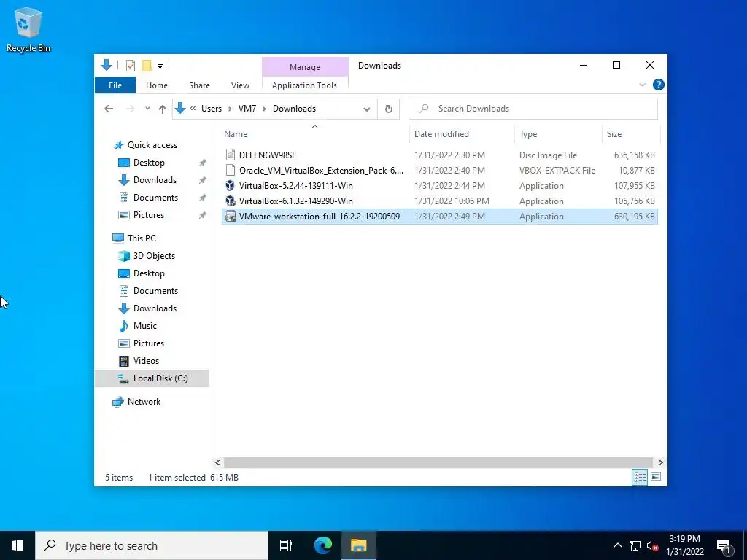747x560 pixels.
Task: Select This PC in navigation pane
Action: pos(142,238)
